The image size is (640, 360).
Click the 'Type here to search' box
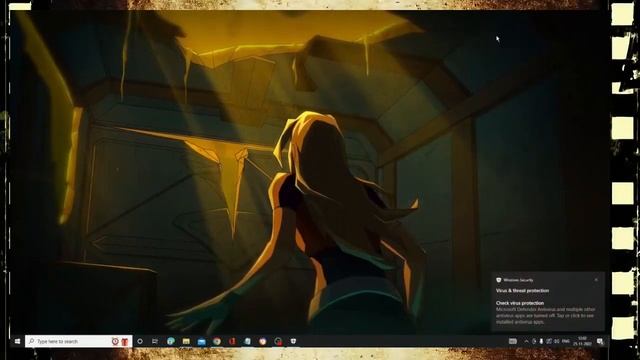[x=78, y=341]
